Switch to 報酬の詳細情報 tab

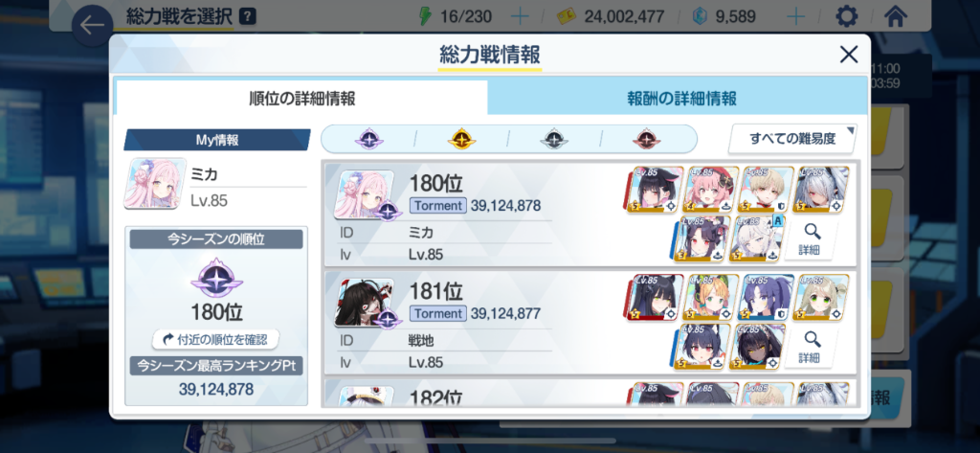(681, 99)
